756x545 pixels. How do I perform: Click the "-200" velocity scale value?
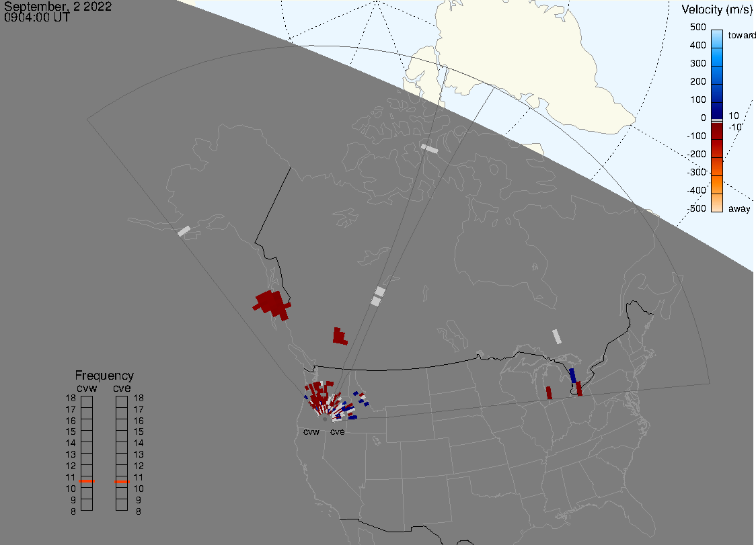tap(696, 154)
